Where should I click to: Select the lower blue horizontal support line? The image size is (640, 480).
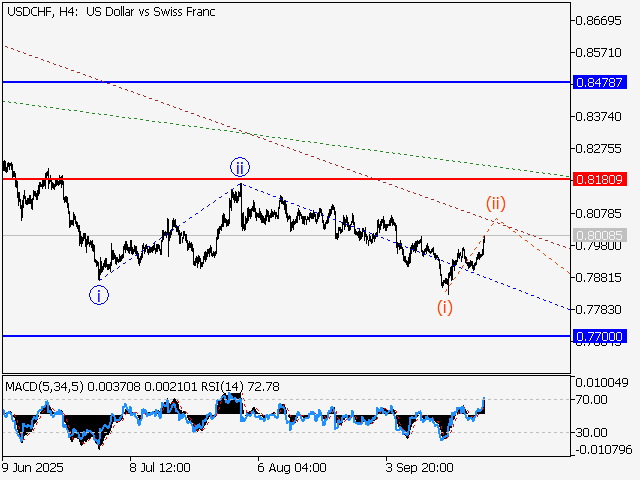(300, 336)
